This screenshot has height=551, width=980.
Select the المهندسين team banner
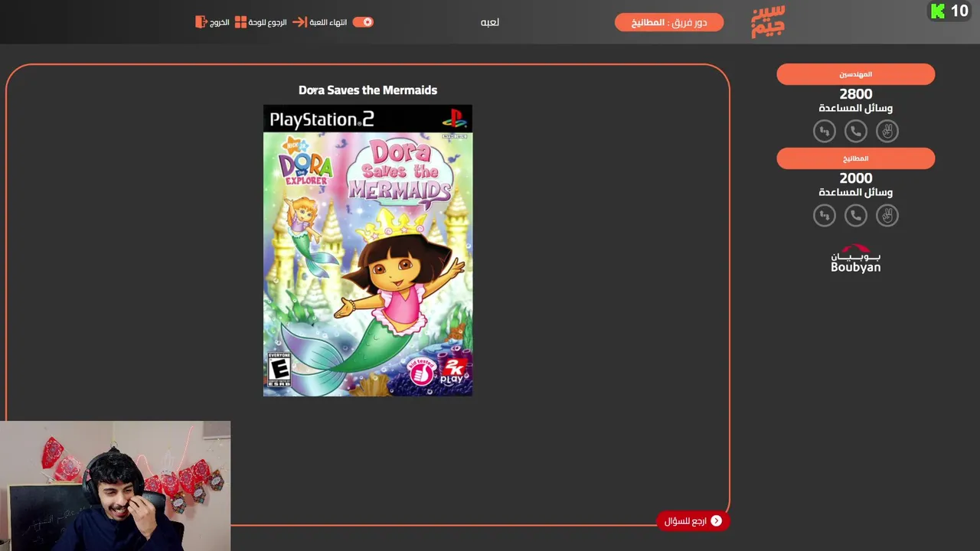pos(856,74)
